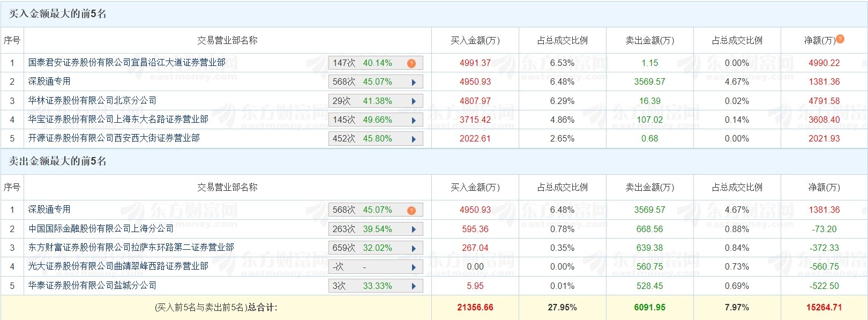Screen dimensions: 868x320
Task: Click 147次 40.14% stats box
Action: [376, 63]
